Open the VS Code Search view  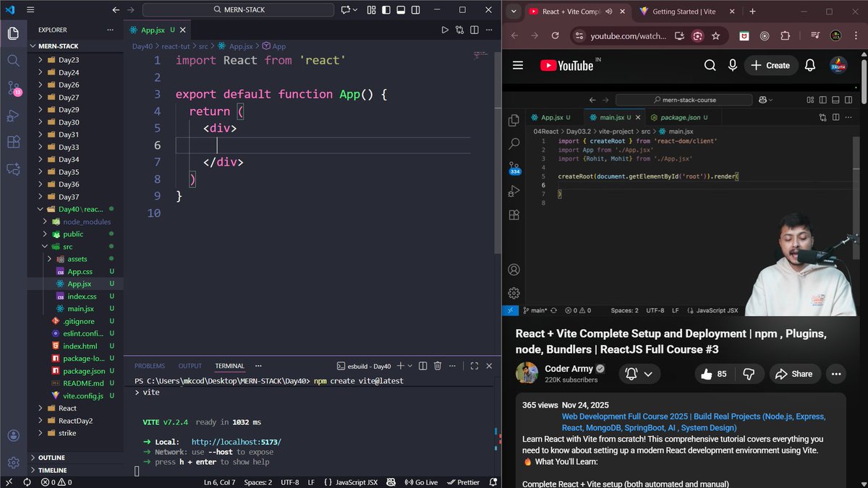coord(13,61)
